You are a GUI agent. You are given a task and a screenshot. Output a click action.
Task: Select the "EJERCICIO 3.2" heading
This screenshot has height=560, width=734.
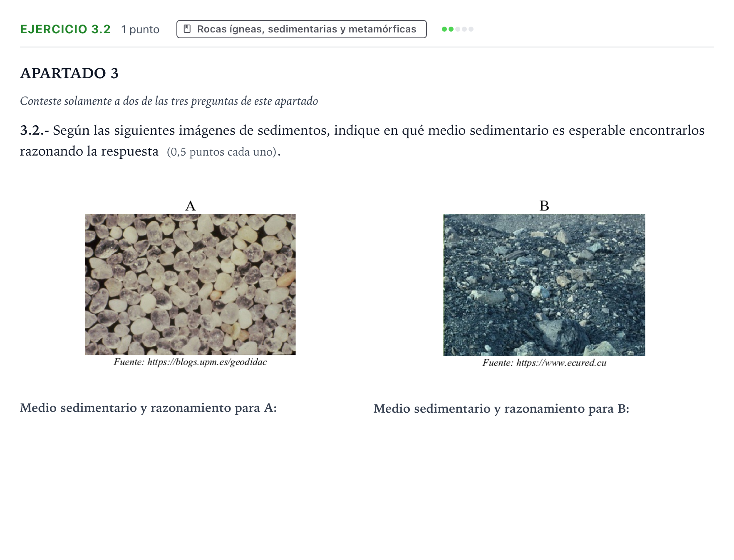(65, 29)
